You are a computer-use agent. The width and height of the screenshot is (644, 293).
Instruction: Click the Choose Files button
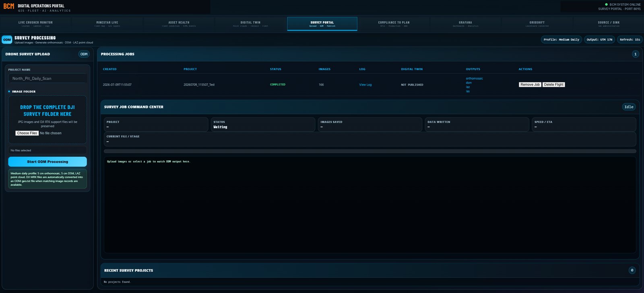coord(27,133)
